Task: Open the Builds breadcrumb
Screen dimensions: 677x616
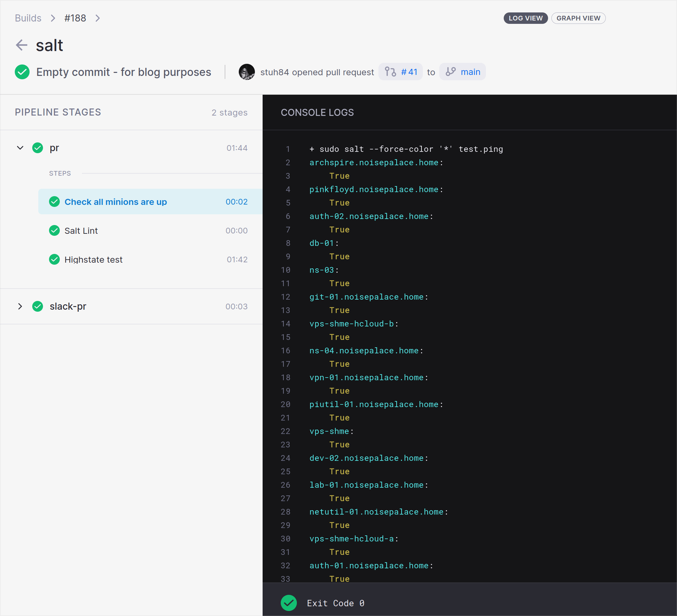Action: coord(28,18)
